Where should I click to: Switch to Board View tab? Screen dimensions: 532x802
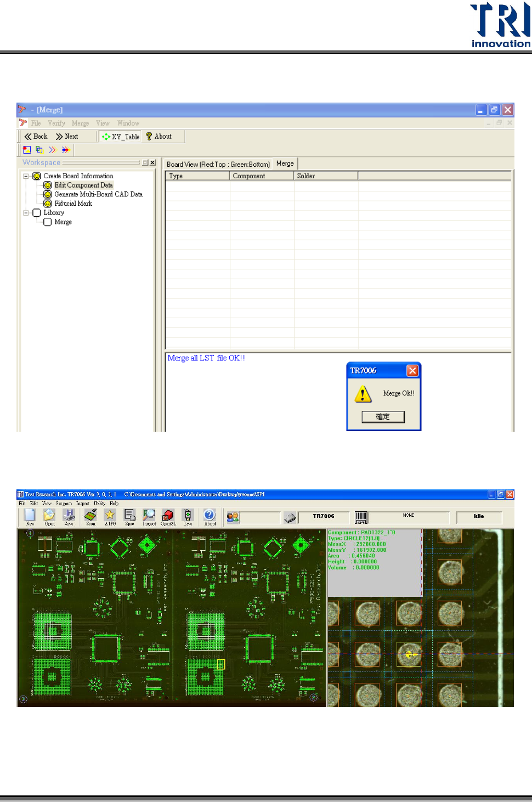[218, 164]
